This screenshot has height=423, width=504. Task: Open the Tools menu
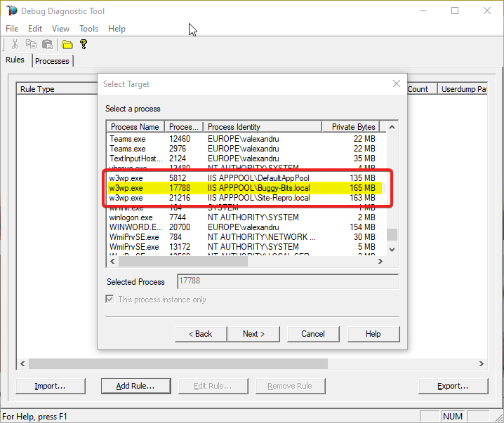[x=88, y=29]
